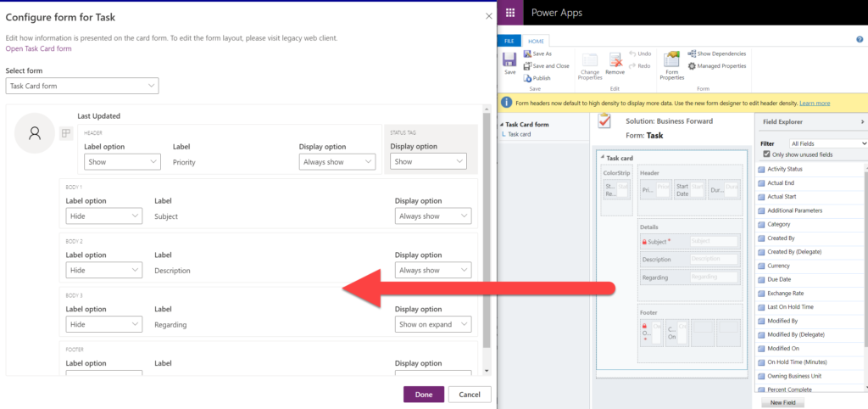Open Status Tag Display option dropdown

click(x=428, y=161)
